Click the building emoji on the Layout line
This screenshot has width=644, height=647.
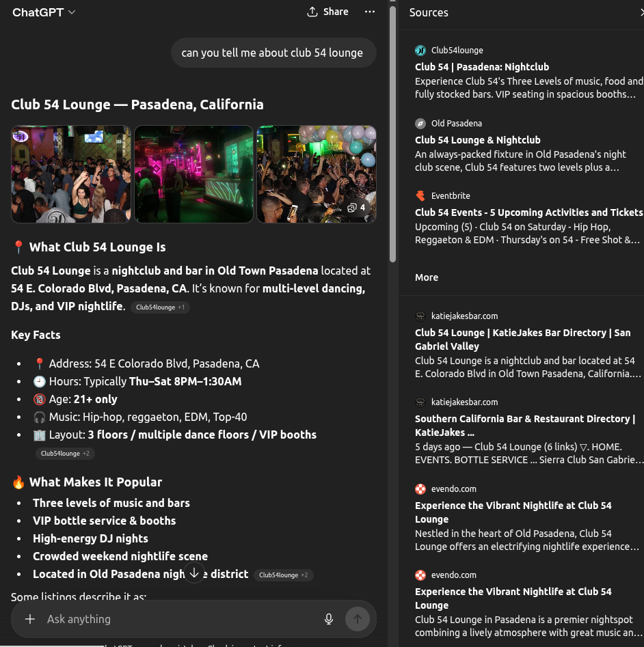[39, 435]
